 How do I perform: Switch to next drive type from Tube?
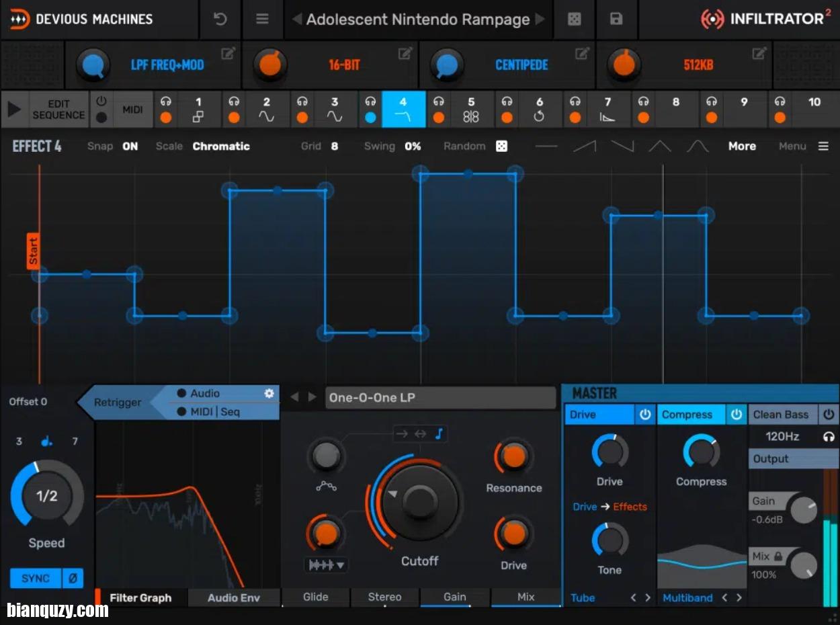point(648,597)
